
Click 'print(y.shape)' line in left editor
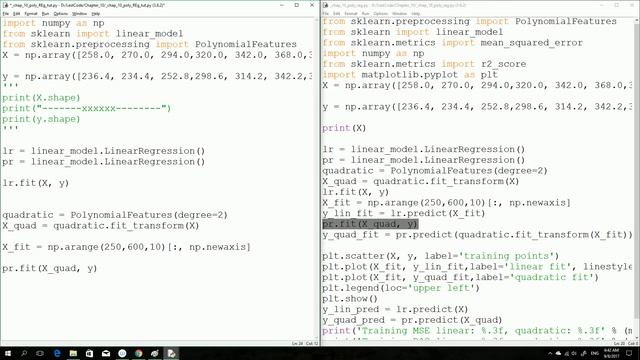41,119
